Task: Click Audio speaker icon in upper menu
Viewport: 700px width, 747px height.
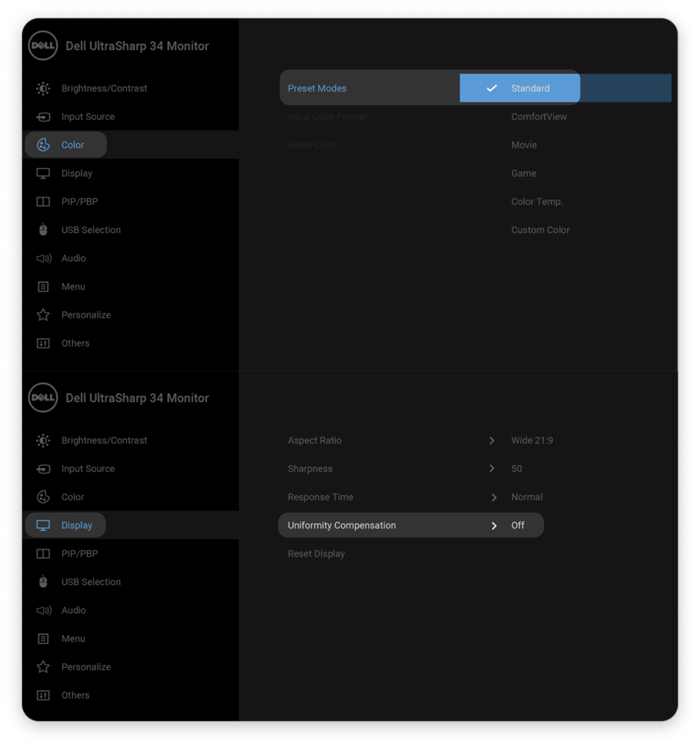Action: pyautogui.click(x=44, y=259)
